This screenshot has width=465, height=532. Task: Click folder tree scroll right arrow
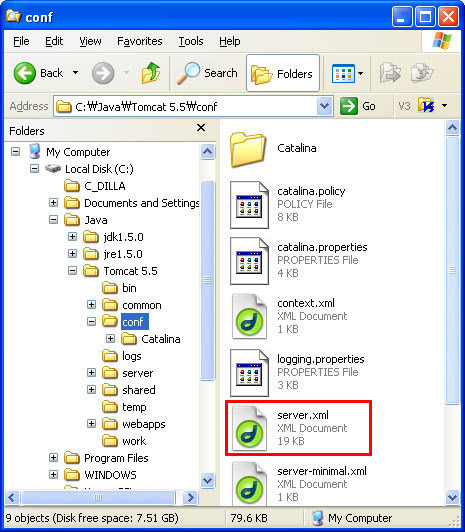[190, 498]
